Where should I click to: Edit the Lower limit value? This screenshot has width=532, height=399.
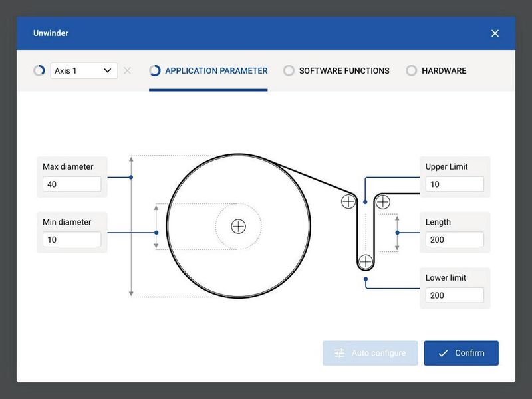(x=455, y=295)
